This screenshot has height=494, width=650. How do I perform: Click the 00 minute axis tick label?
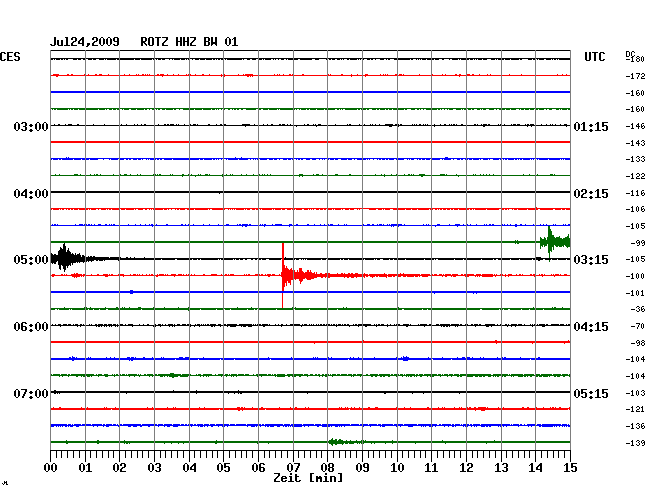(50, 468)
